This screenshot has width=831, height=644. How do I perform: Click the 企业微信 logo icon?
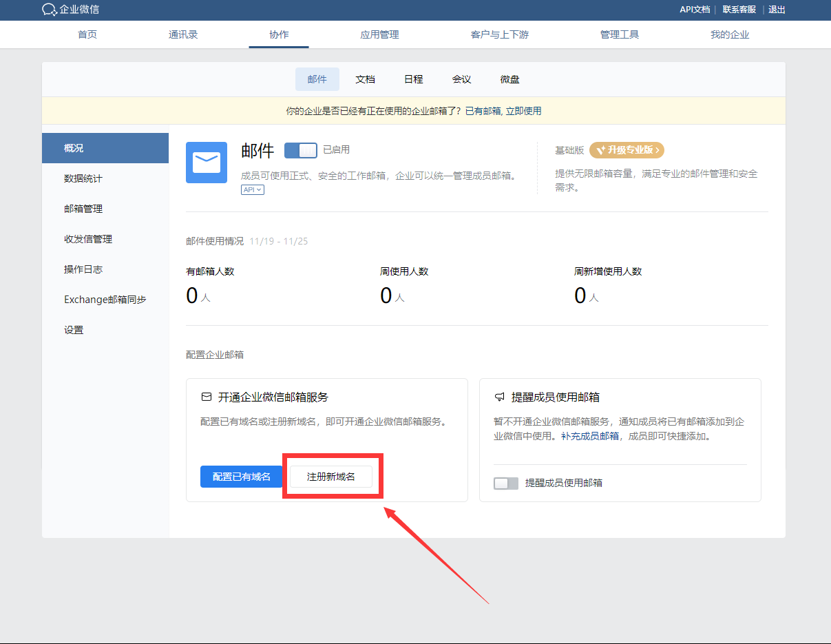49,10
